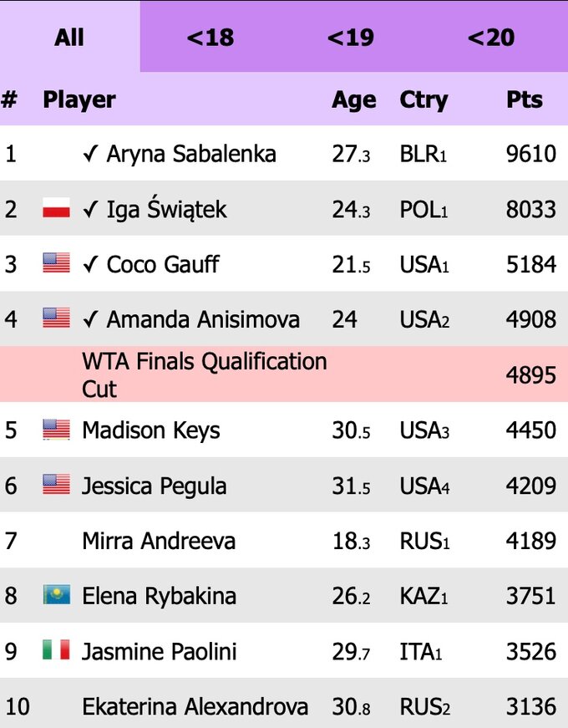Switch to the <18 tab
The image size is (568, 728).
(x=211, y=37)
